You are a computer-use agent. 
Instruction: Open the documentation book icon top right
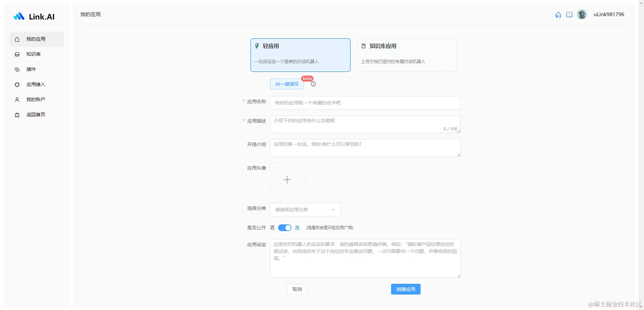(x=570, y=14)
